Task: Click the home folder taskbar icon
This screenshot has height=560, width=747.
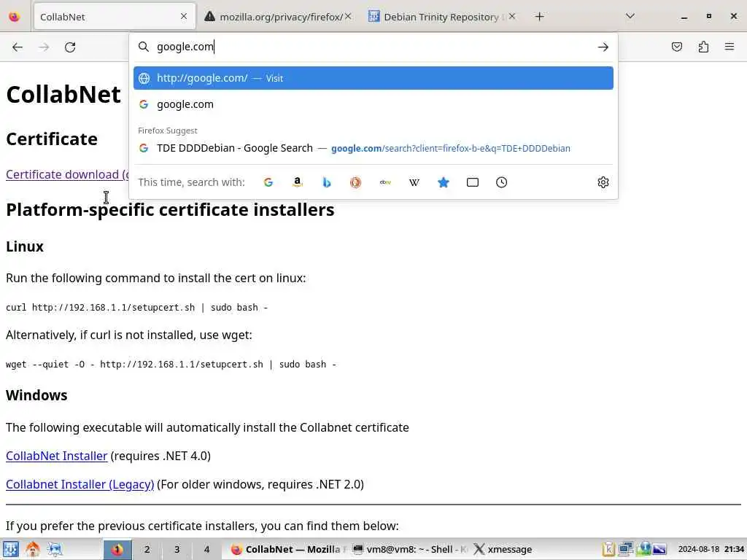Action: coord(33,550)
